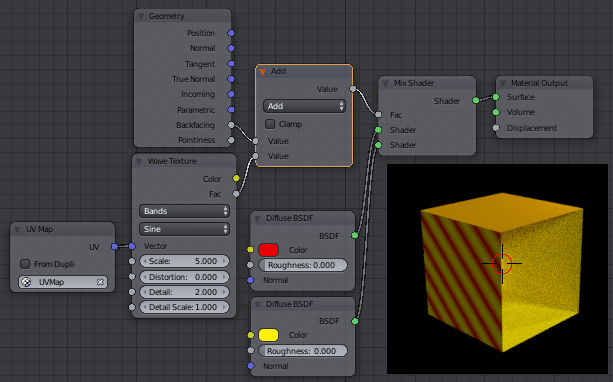Viewport: 613px width, 382px height.
Task: Click the Detail Scale 1.000 field
Action: [x=184, y=307]
